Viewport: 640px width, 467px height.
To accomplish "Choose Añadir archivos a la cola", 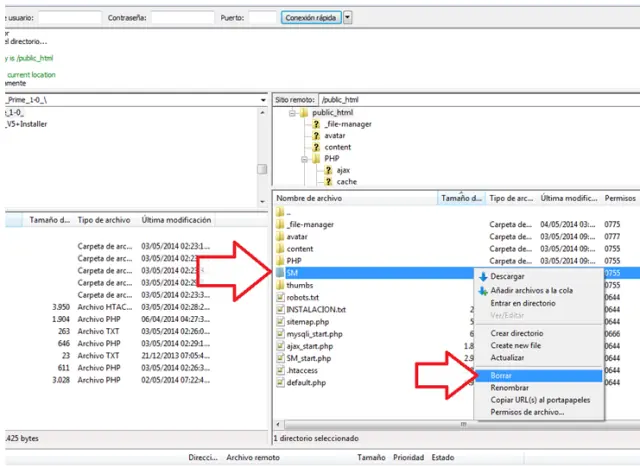I will click(x=539, y=290).
